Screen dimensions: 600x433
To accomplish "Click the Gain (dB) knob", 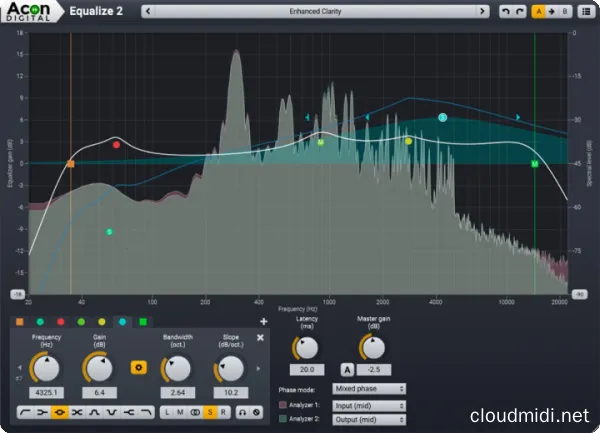I will coord(99,368).
